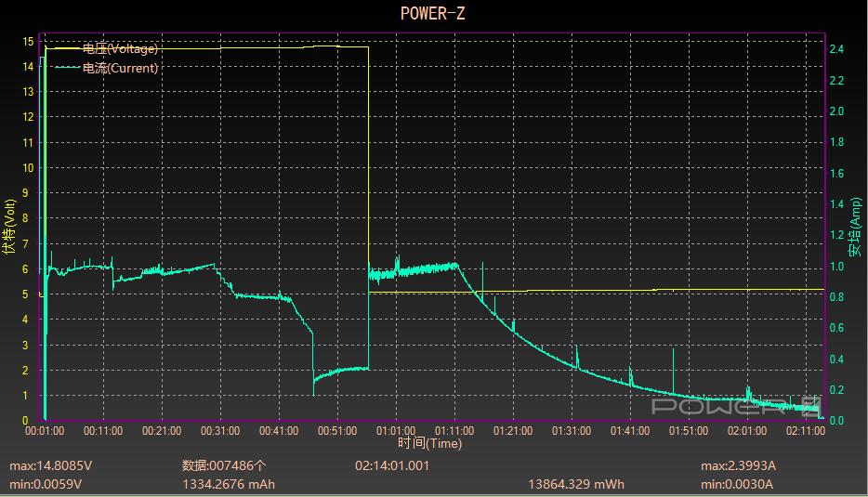Viewport: 868px width, 497px height.
Task: Click the 00:31:00 time tick label
Action: coord(220,431)
